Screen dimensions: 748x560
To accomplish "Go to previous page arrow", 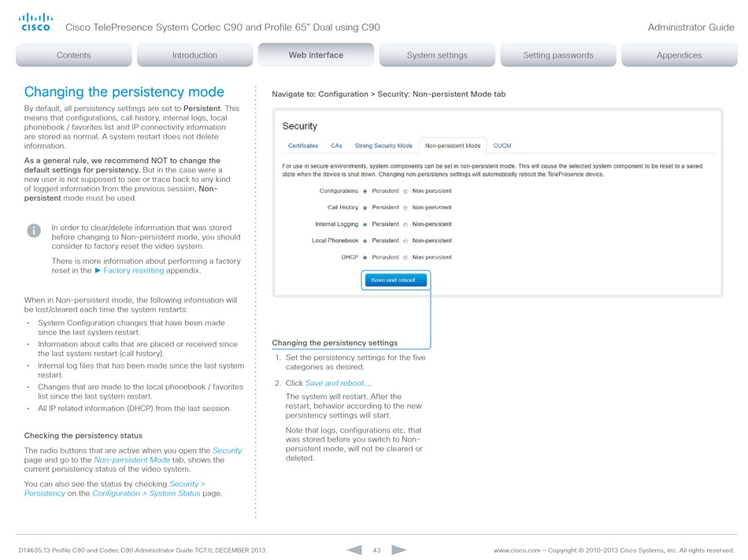I will click(354, 550).
